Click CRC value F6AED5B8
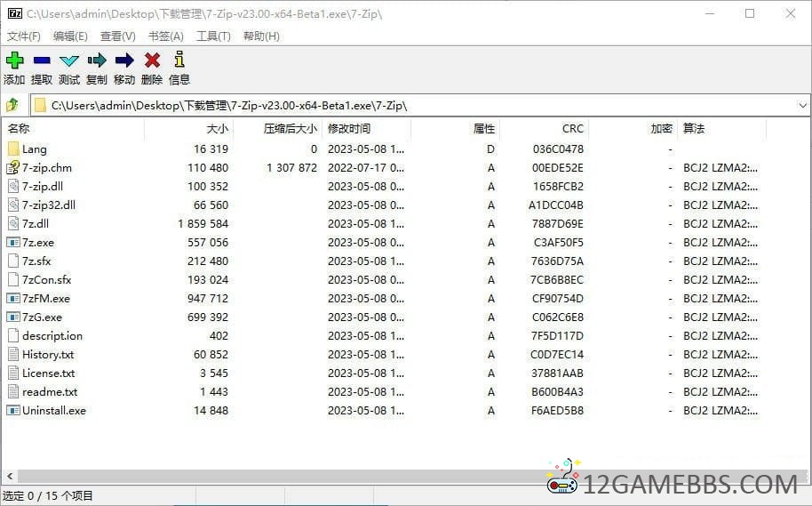The width and height of the screenshot is (812, 506). [x=557, y=410]
